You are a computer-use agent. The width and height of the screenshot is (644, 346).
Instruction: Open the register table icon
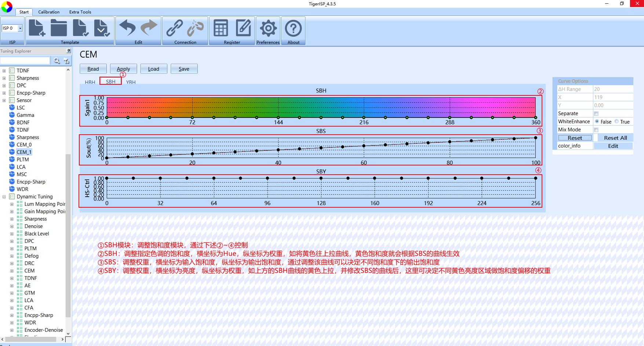[x=221, y=28]
